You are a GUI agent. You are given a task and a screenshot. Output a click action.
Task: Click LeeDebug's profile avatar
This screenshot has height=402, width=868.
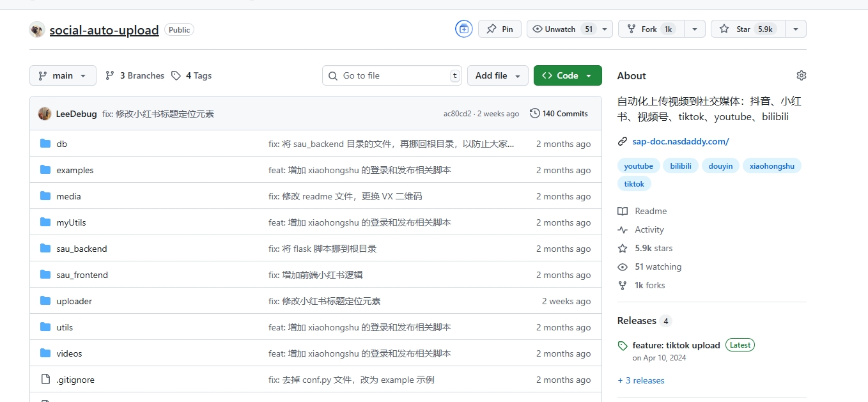click(x=44, y=113)
